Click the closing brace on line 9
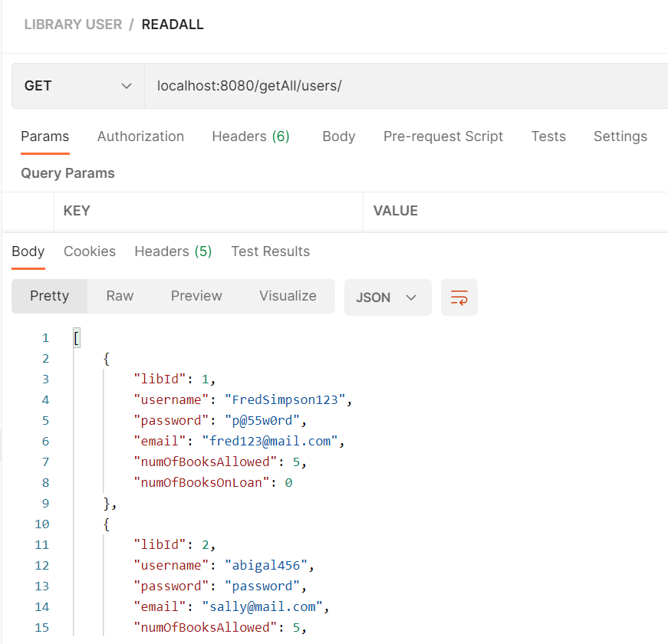Screen dimensions: 668x644 click(107, 504)
